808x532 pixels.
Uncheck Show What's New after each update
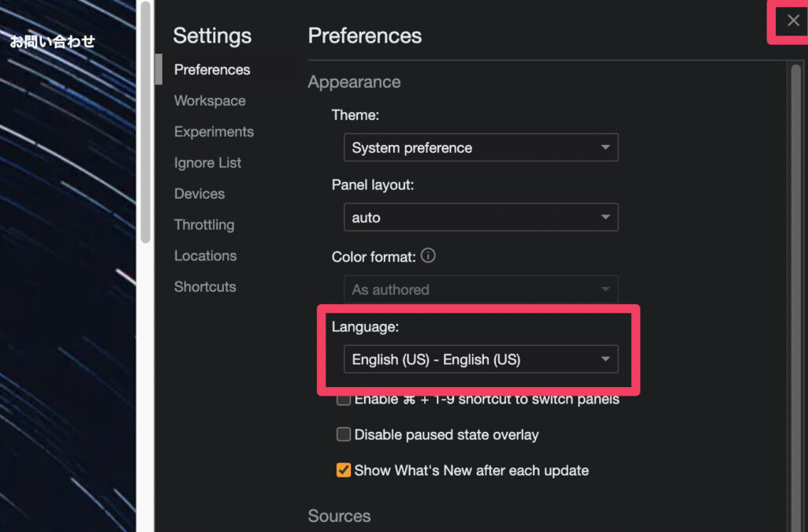pyautogui.click(x=344, y=471)
